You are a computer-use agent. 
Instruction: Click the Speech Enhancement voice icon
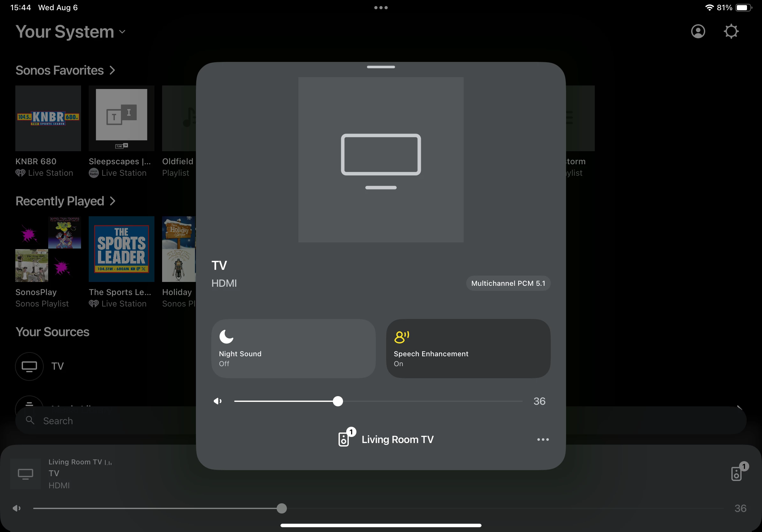click(x=401, y=337)
